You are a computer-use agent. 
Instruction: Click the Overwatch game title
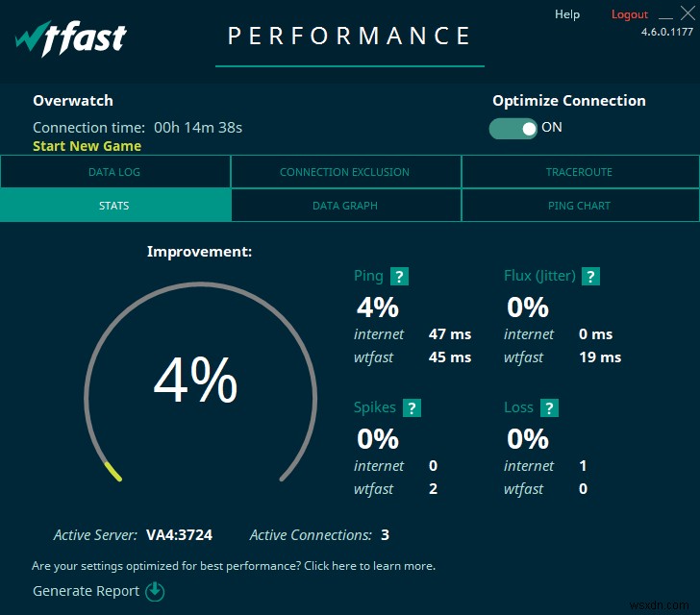coord(73,101)
